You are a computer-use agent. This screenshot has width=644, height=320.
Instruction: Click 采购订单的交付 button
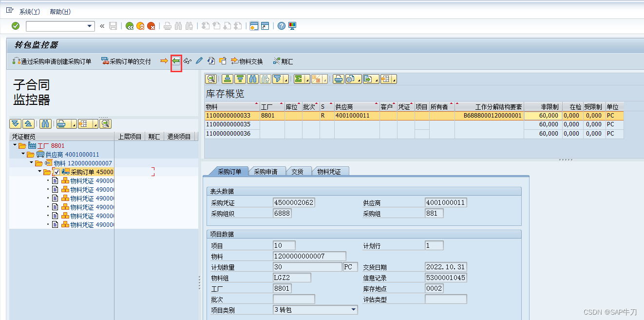(x=126, y=61)
